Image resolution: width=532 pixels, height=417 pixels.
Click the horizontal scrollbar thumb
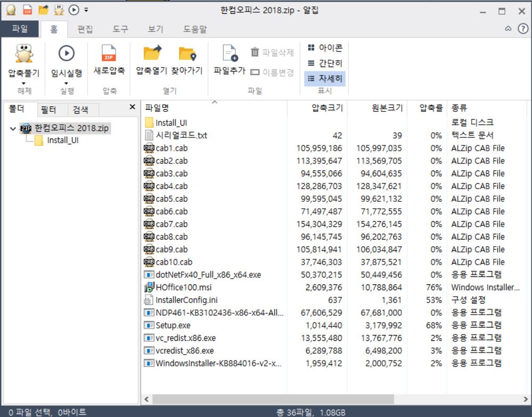tap(273, 399)
